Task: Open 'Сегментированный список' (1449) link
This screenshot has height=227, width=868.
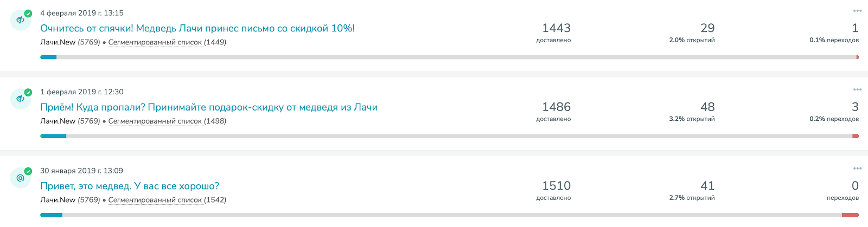Action: [155, 42]
